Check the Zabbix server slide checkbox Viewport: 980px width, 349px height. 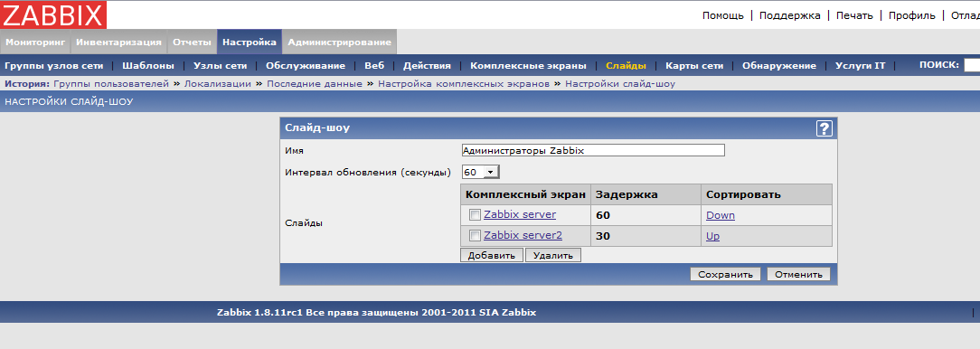pos(475,214)
